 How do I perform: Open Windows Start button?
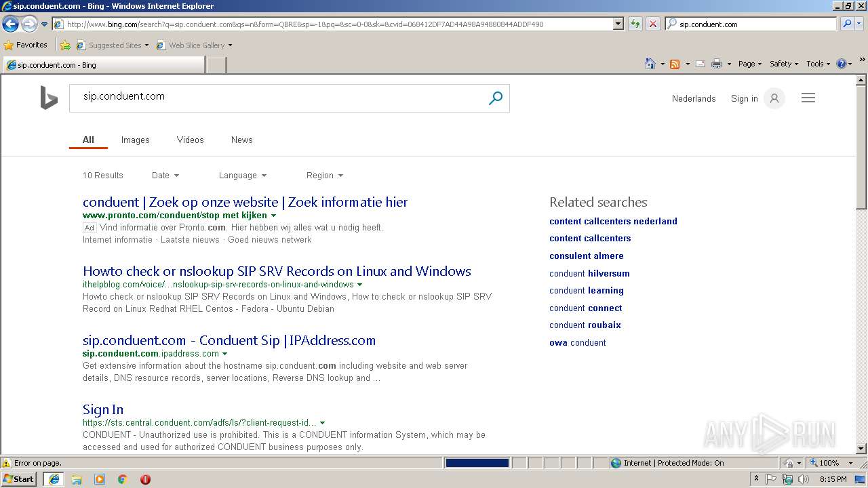click(x=19, y=479)
